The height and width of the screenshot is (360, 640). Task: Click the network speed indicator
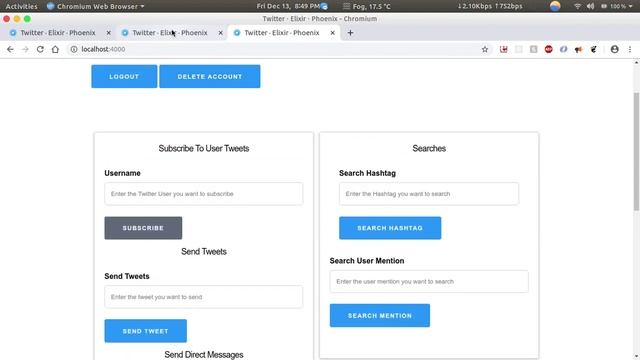(x=490, y=6)
